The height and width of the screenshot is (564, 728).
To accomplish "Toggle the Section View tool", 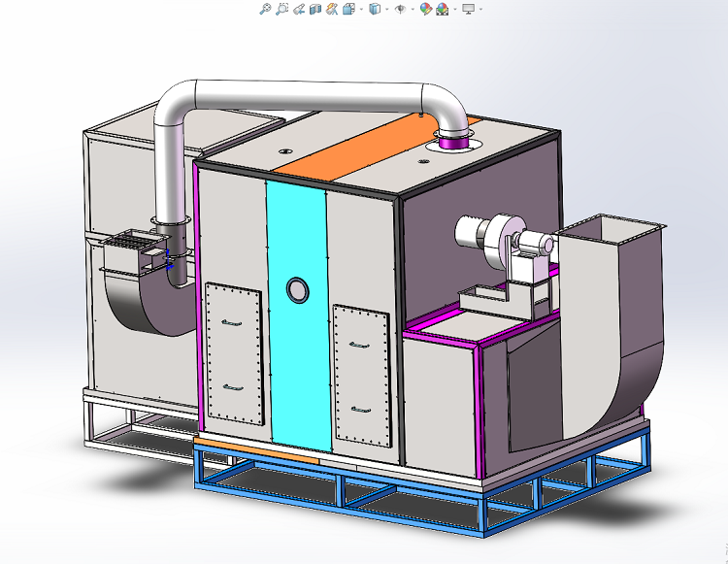I will tap(315, 9).
